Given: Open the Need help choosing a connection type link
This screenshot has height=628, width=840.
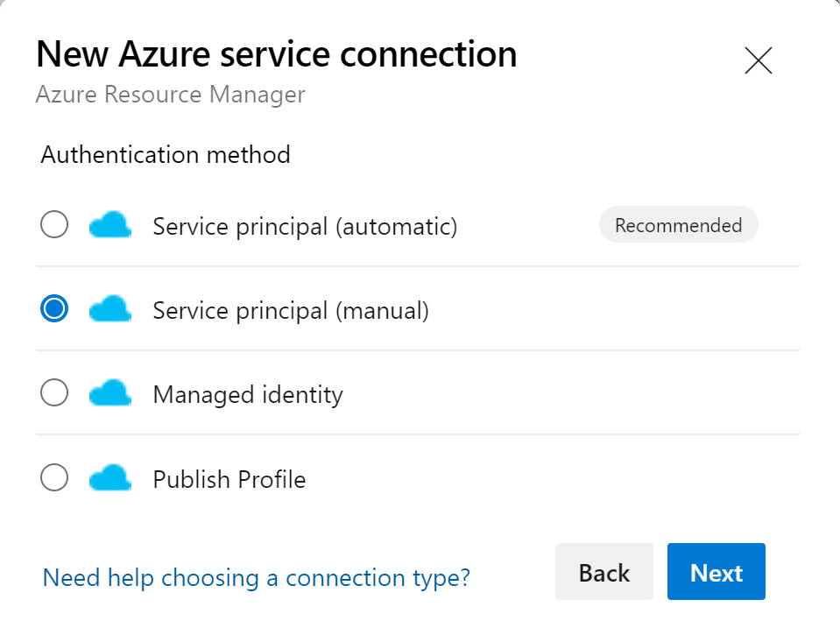Looking at the screenshot, I should pyautogui.click(x=256, y=578).
